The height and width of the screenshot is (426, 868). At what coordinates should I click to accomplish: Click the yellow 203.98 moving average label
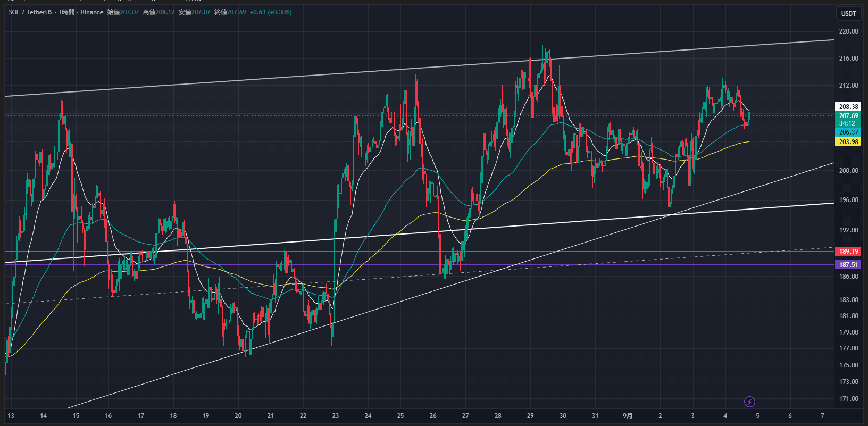848,142
